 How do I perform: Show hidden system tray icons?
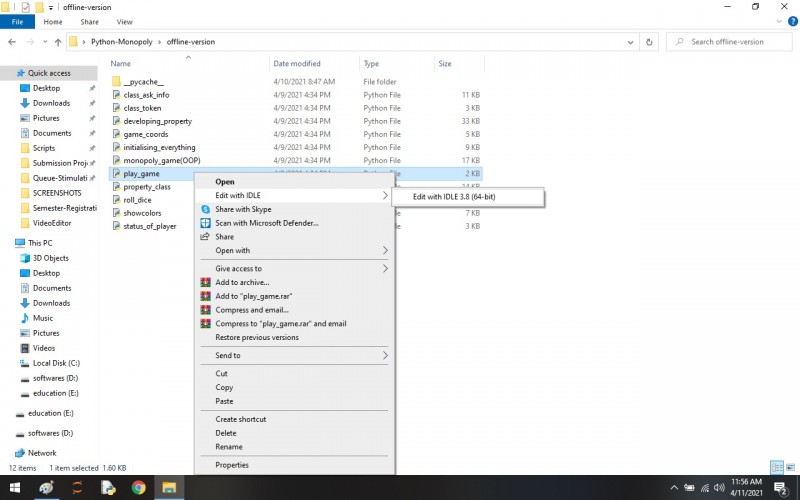click(674, 488)
